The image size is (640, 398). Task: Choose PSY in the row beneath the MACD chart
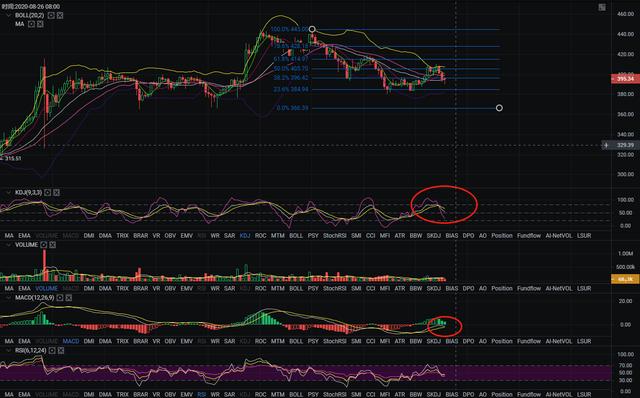[313, 341]
